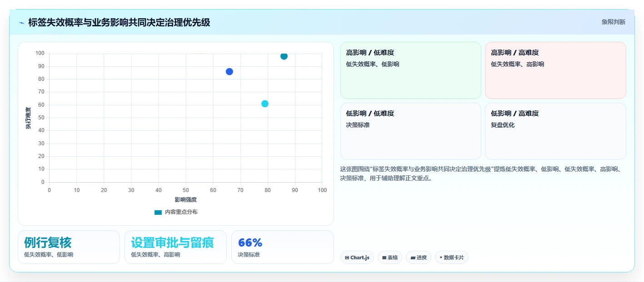644x282 pixels.
Task: Click 低失效概率、高影响 under 设置审批与留痕
Action: pyautogui.click(x=155, y=255)
